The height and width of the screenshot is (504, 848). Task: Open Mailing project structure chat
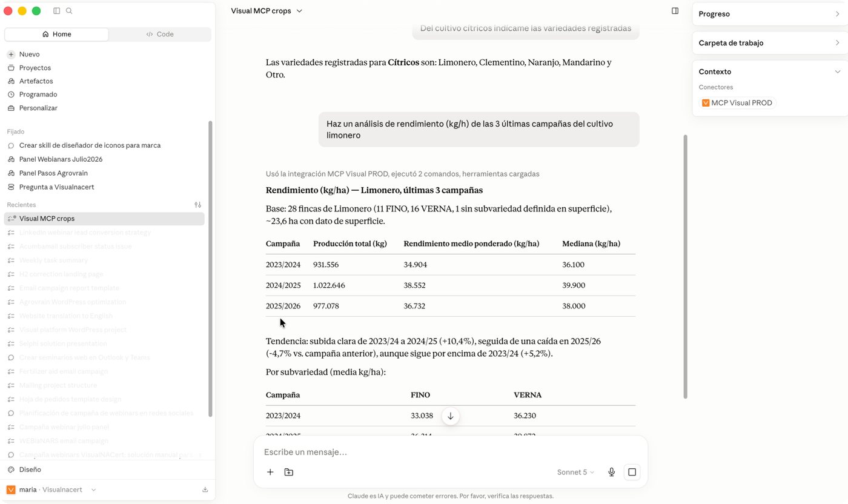[x=58, y=385]
